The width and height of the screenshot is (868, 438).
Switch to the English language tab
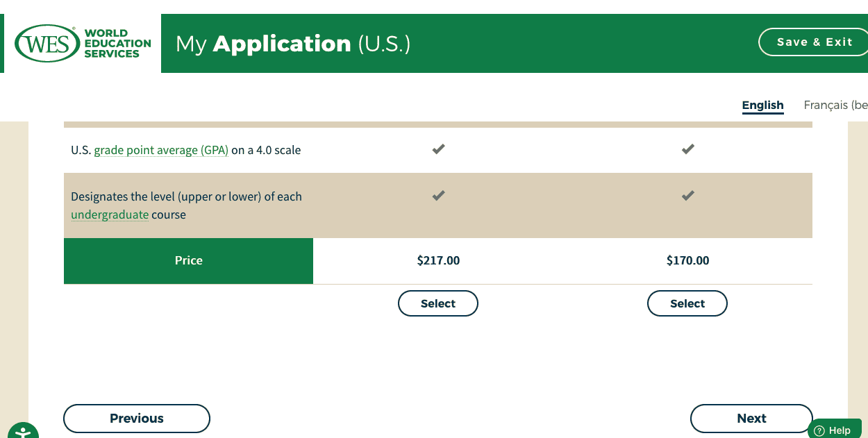pos(762,105)
